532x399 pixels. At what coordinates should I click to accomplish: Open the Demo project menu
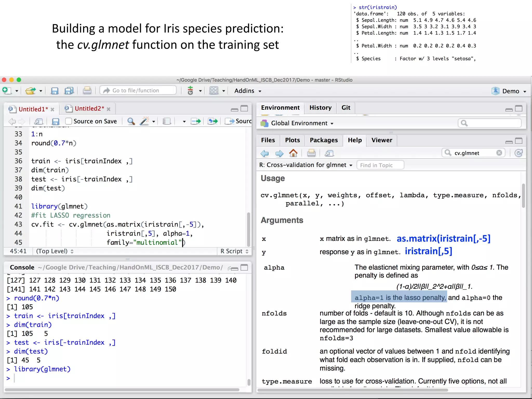509,91
